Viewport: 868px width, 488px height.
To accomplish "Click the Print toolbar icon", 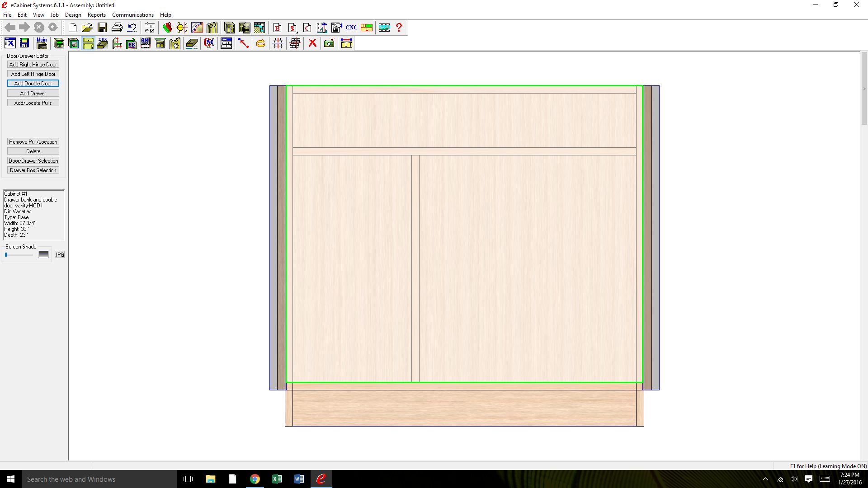I will pyautogui.click(x=117, y=28).
